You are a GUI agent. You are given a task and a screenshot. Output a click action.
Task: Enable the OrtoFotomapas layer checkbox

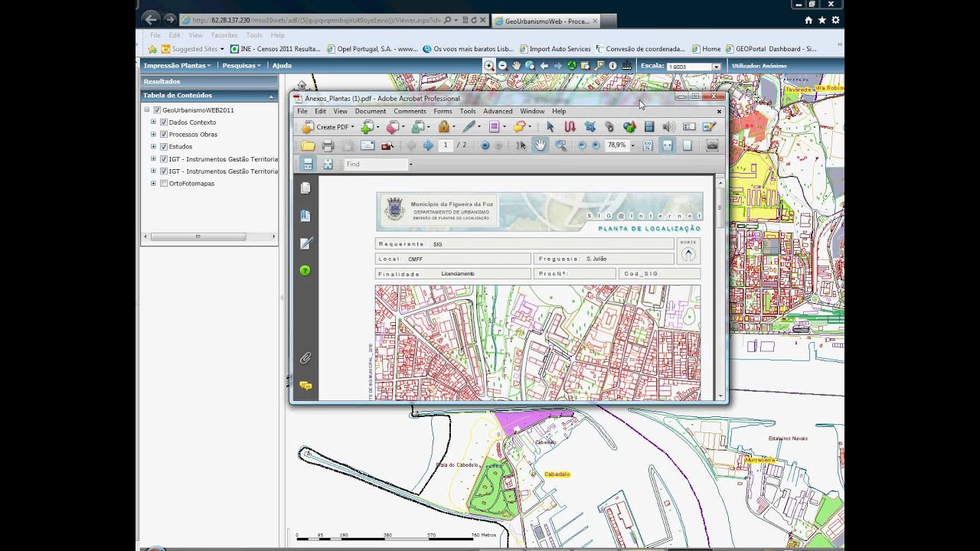point(163,184)
